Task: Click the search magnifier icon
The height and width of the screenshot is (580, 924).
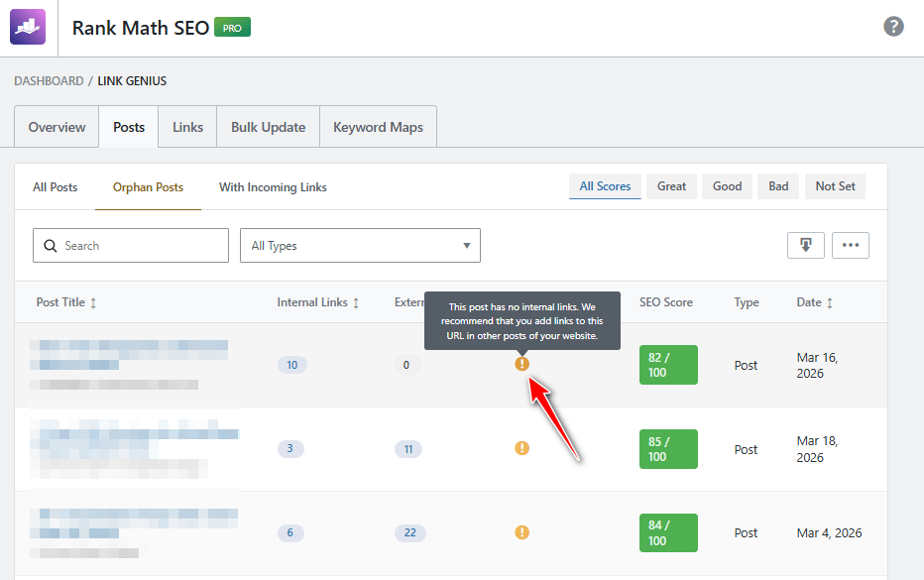Action: click(x=51, y=246)
